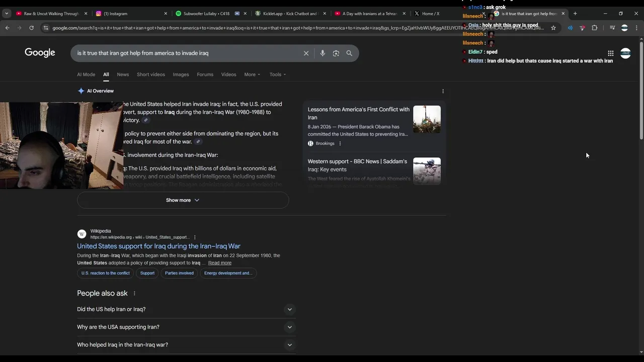Open site information icon in address bar
This screenshot has height=362, width=644.
[46, 28]
